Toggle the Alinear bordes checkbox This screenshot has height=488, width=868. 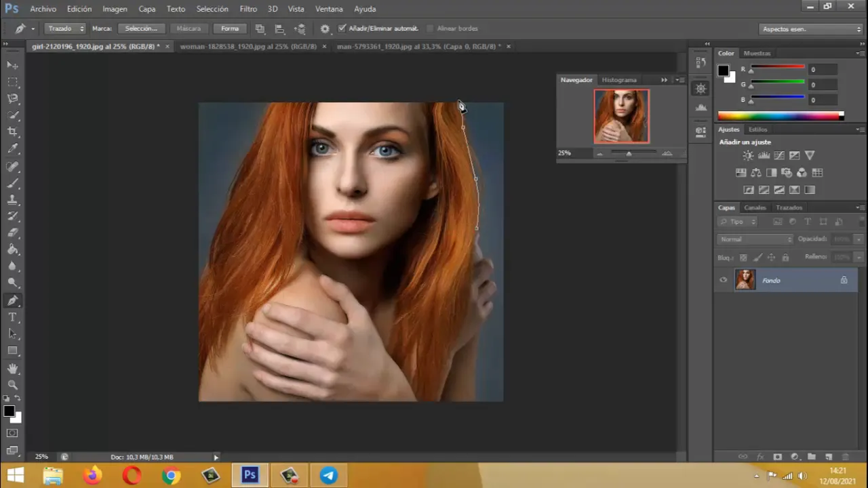430,28
